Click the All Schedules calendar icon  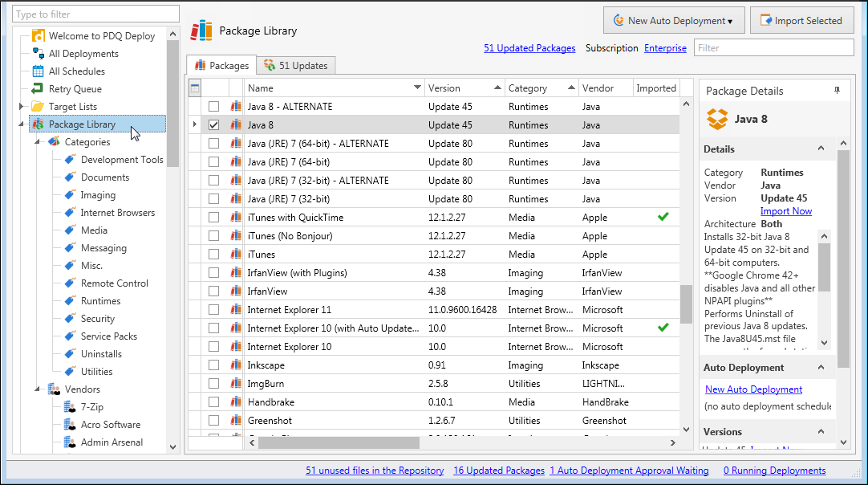pos(38,71)
